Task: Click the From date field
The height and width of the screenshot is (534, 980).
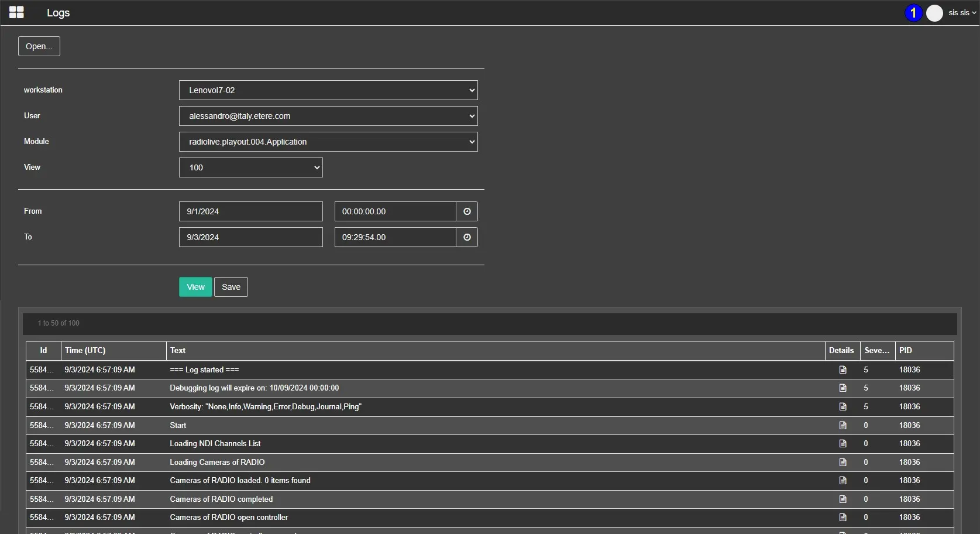Action: coord(250,211)
